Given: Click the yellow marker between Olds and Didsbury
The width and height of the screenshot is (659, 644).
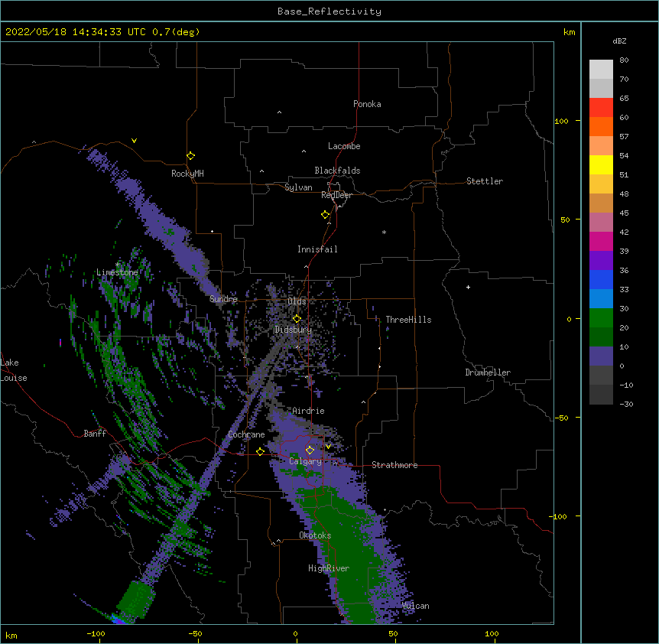Looking at the screenshot, I should 297,319.
